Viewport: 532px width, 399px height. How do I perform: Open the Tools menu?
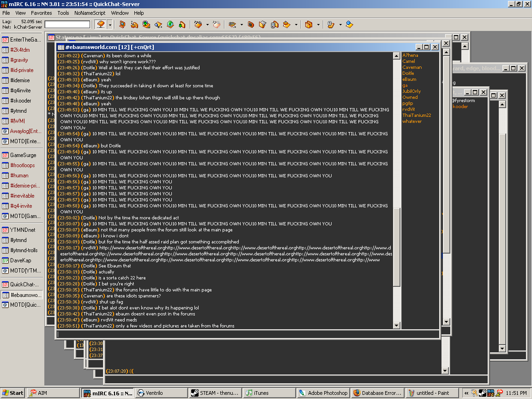pyautogui.click(x=63, y=13)
